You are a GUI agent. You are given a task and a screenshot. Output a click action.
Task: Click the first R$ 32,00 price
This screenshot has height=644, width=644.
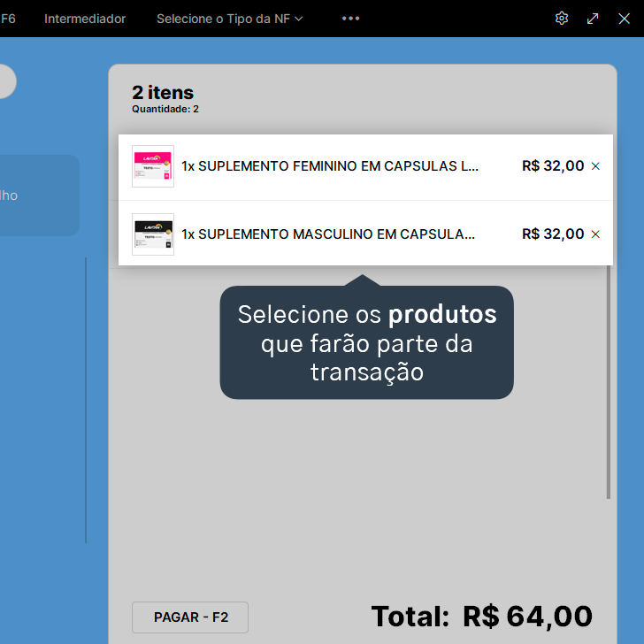[553, 166]
